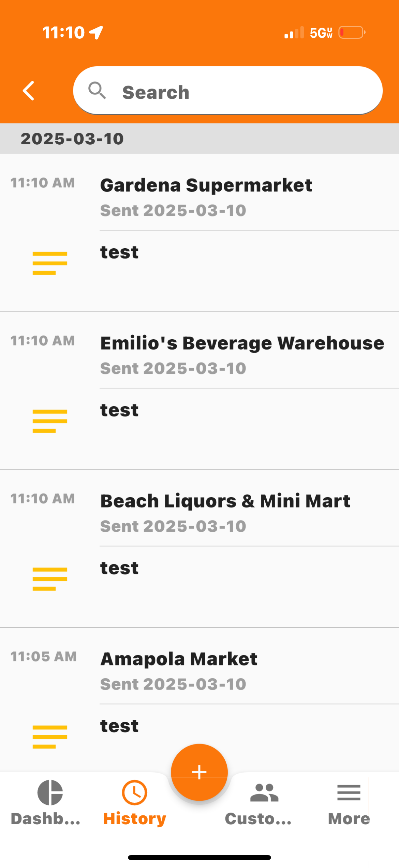Switch to the More tab label
Viewport: 399px width, 868px height.
coord(349,819)
